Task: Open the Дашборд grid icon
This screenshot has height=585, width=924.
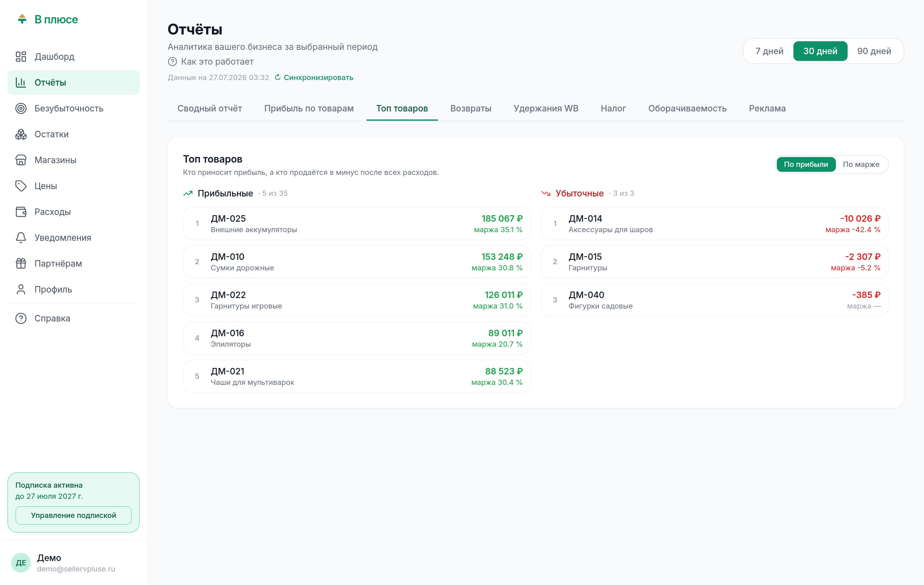Action: (21, 57)
